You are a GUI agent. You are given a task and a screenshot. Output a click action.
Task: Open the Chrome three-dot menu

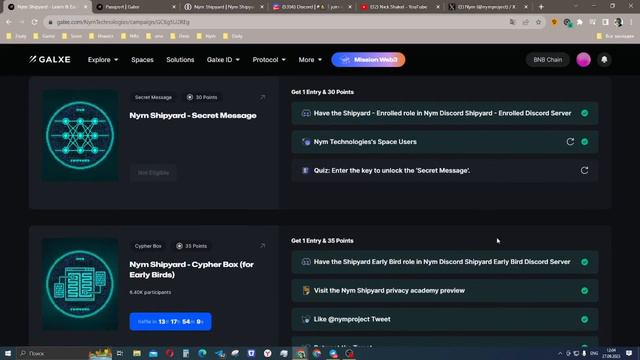click(x=631, y=22)
